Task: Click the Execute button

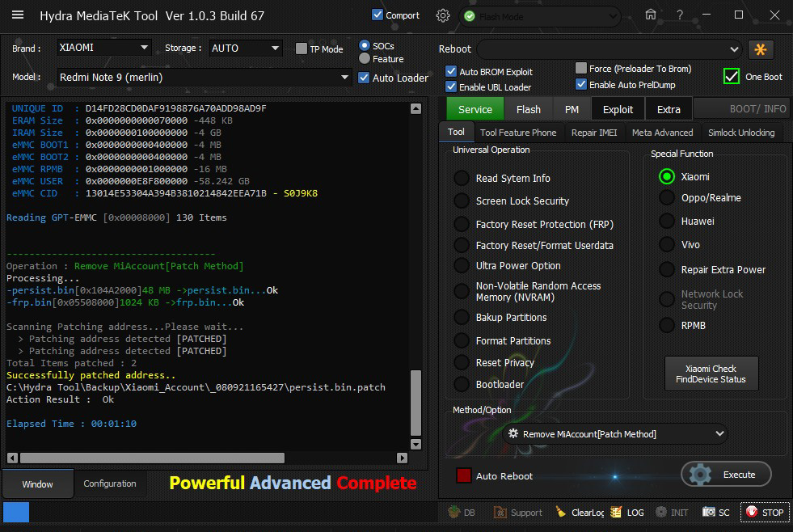Action: (726, 475)
